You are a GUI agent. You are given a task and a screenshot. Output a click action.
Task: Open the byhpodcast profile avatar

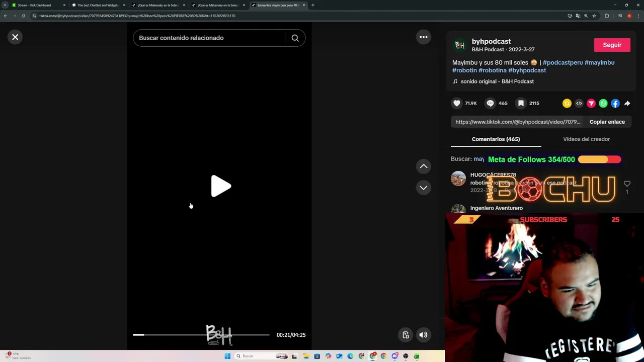point(459,45)
